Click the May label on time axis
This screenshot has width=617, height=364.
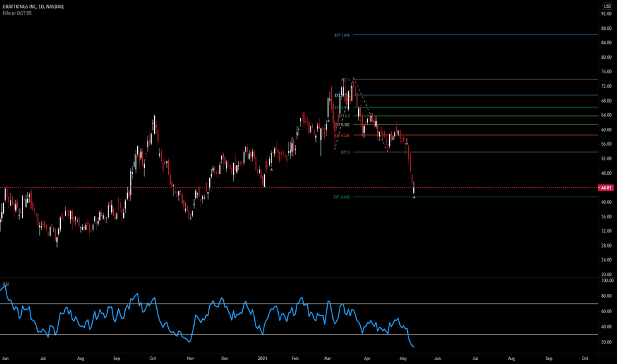[403, 359]
